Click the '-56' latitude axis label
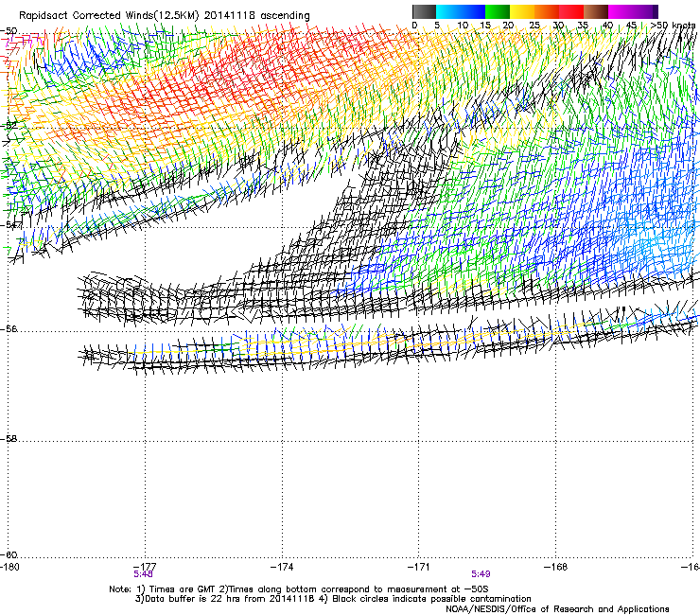The width and height of the screenshot is (700, 615). coord(9,328)
